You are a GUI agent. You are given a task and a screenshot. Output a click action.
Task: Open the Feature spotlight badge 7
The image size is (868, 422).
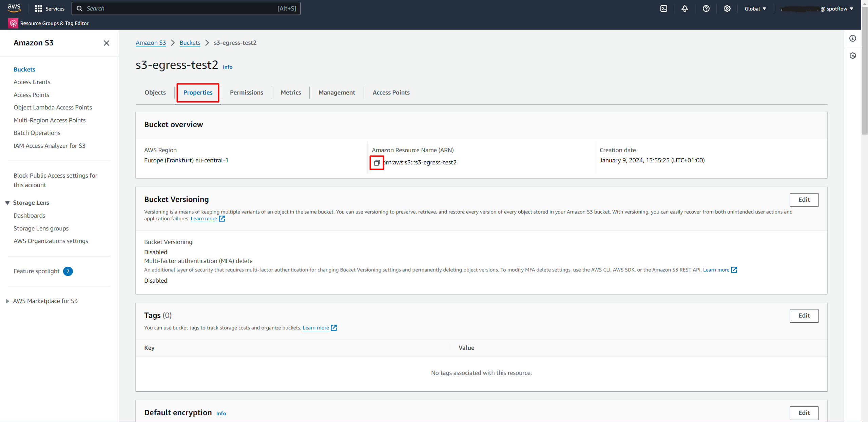pos(68,271)
